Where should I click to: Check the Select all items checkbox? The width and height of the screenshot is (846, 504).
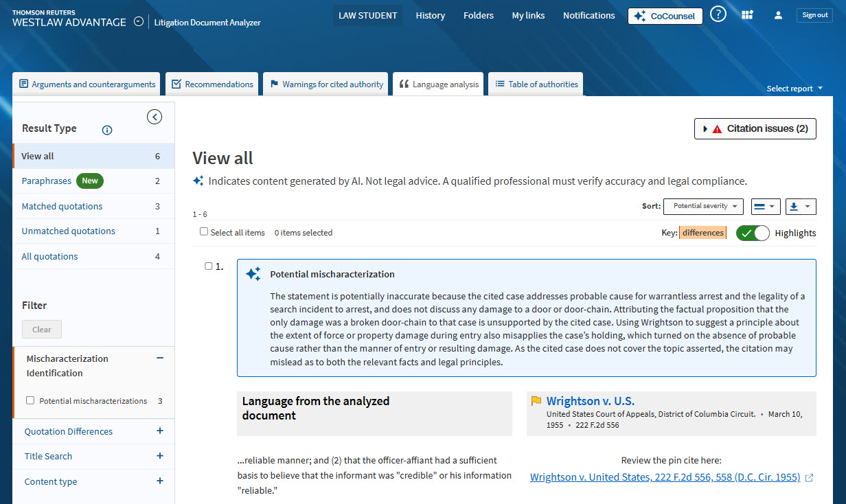pos(204,232)
